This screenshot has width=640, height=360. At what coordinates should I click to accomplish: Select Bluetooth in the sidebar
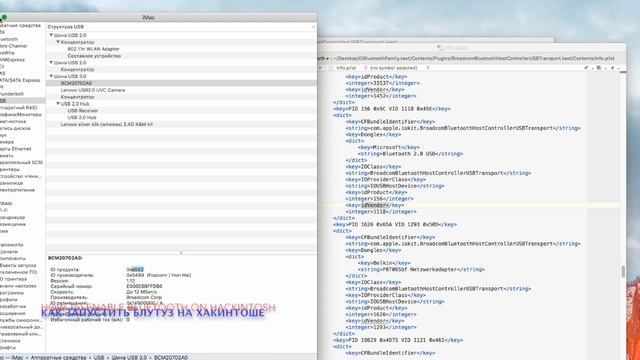pyautogui.click(x=9, y=39)
